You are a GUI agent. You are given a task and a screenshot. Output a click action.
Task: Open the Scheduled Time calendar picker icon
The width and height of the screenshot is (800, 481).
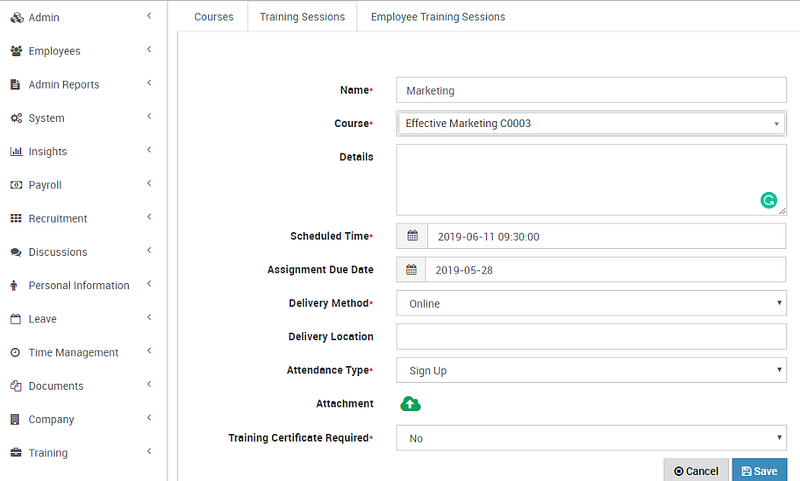point(412,236)
